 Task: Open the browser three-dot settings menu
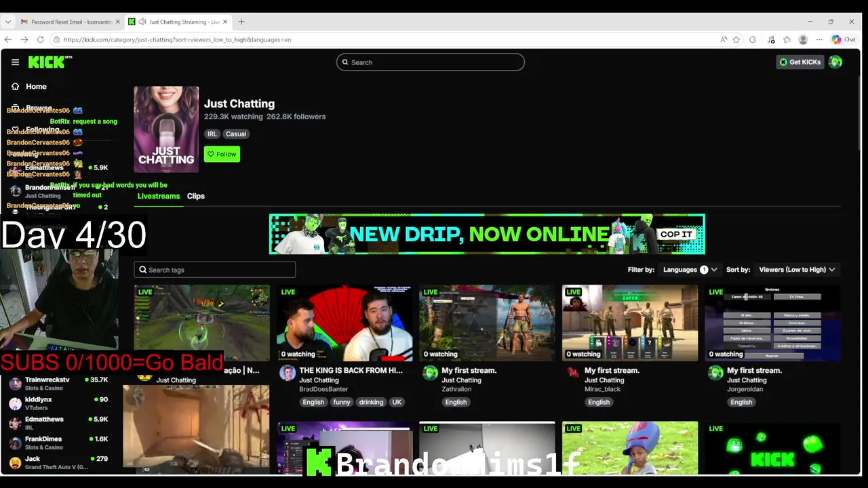pos(819,39)
